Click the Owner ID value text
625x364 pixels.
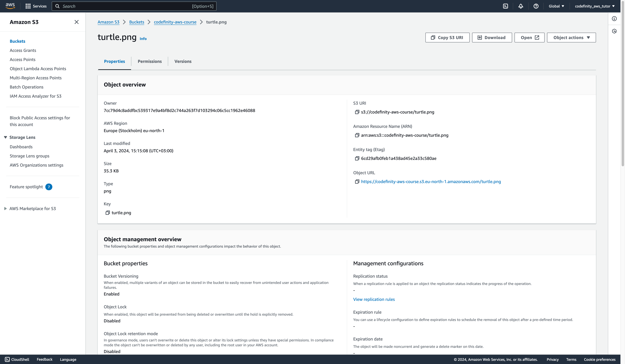179,111
